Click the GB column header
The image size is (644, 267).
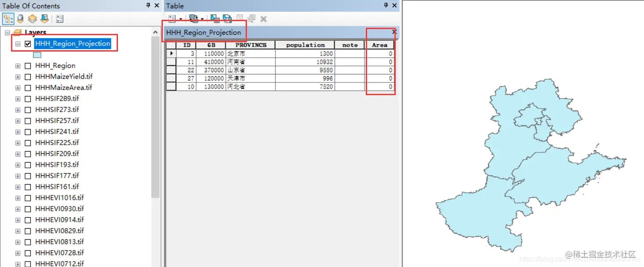click(x=211, y=45)
